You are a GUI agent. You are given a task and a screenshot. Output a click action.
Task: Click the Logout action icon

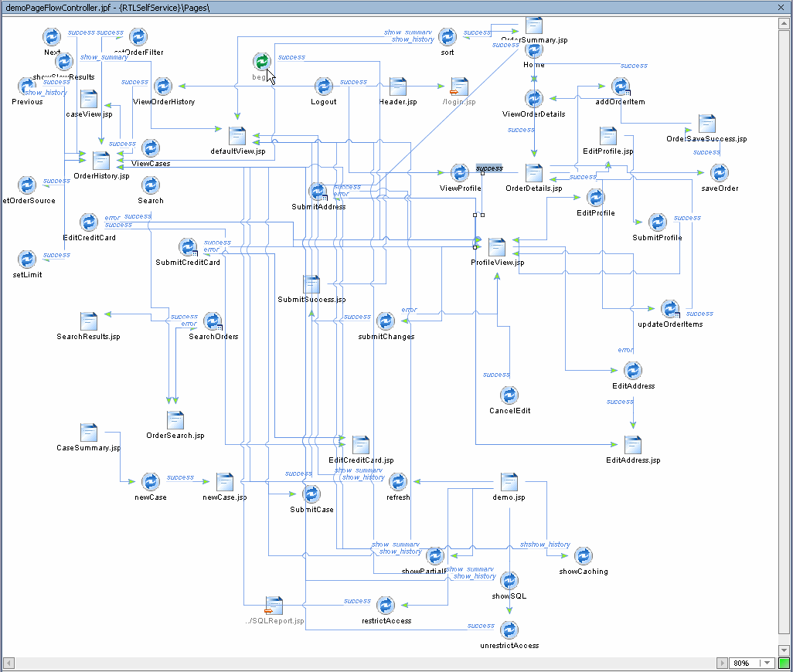pos(324,87)
